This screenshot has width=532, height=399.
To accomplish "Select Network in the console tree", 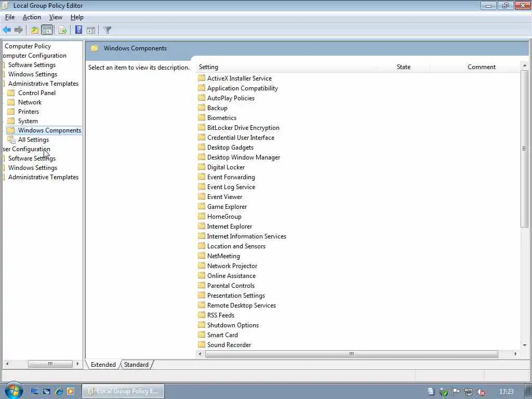I will click(x=30, y=102).
